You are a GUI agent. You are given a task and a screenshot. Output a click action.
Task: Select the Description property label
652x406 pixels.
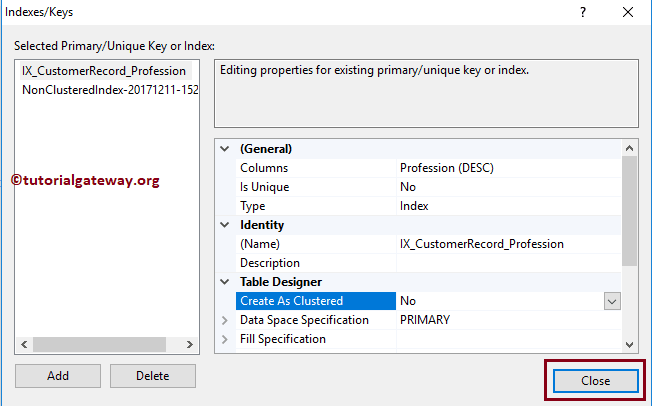[270, 263]
